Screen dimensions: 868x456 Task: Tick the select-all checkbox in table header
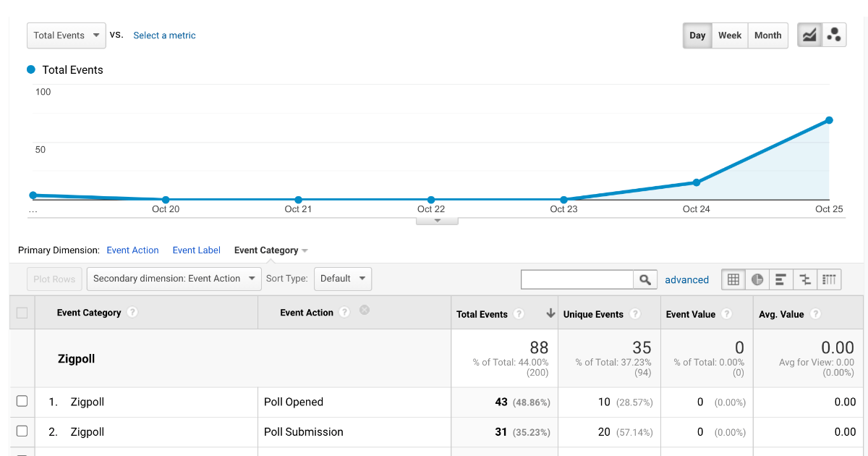(x=22, y=313)
